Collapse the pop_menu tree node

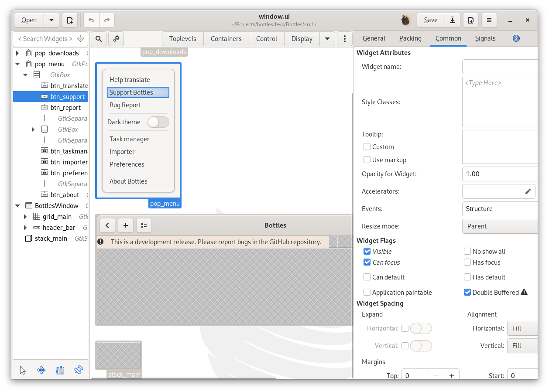pyautogui.click(x=17, y=64)
